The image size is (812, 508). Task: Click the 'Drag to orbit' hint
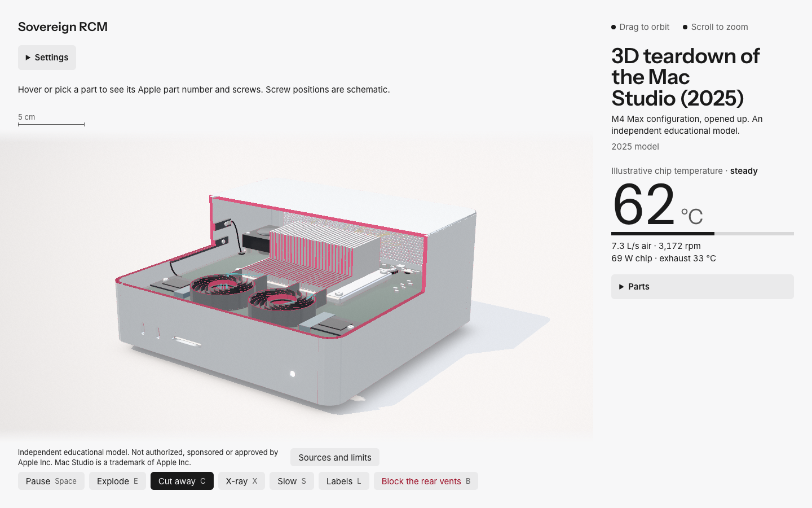[x=641, y=27]
